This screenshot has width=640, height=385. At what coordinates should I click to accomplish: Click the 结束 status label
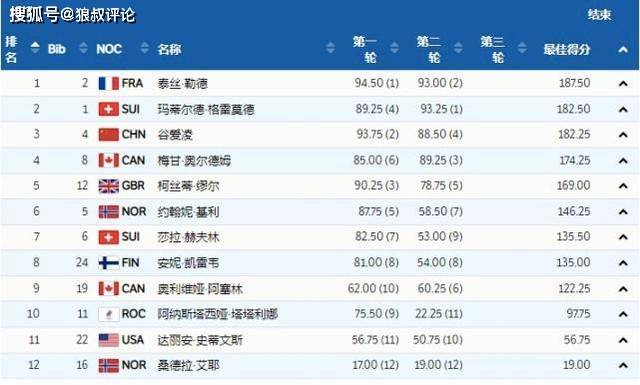coord(600,15)
